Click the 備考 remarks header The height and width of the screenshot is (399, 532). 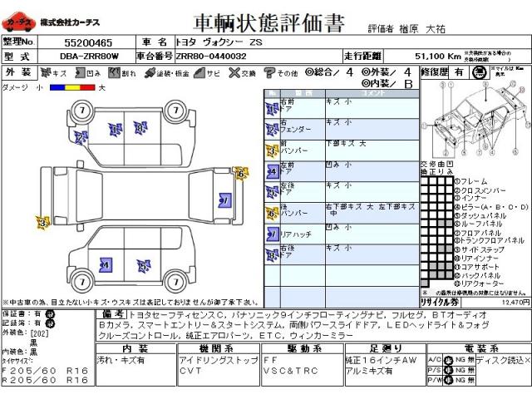[112, 313]
